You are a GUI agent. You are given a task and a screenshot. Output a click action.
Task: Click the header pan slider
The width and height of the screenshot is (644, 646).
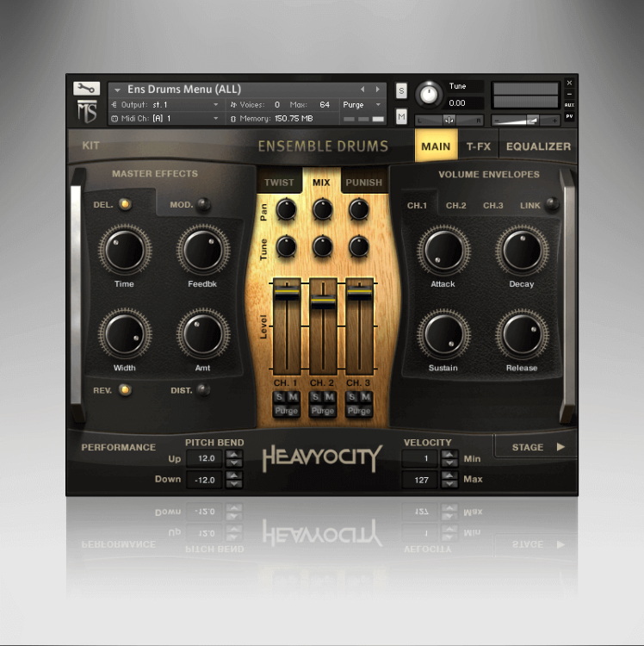tap(449, 121)
